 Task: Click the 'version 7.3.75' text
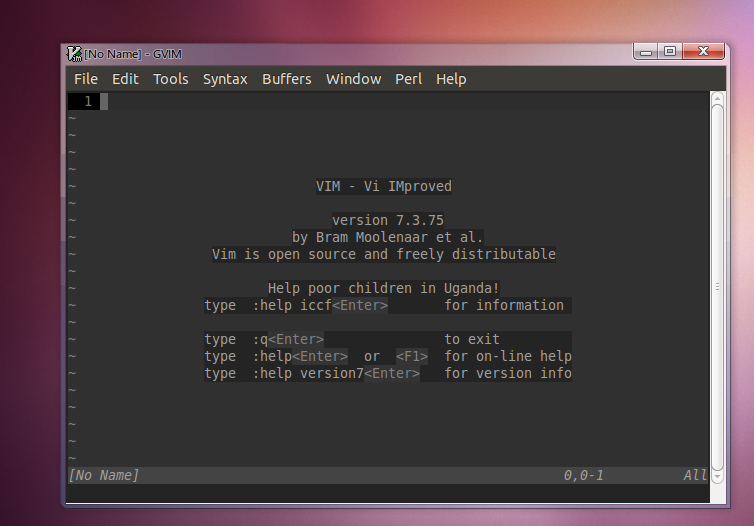(x=388, y=220)
